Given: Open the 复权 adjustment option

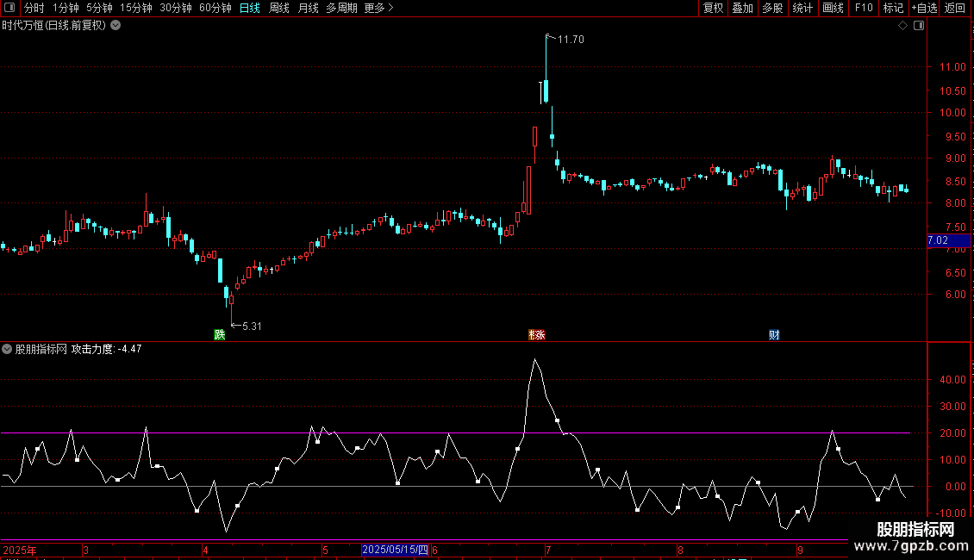Looking at the screenshot, I should coord(713,8).
